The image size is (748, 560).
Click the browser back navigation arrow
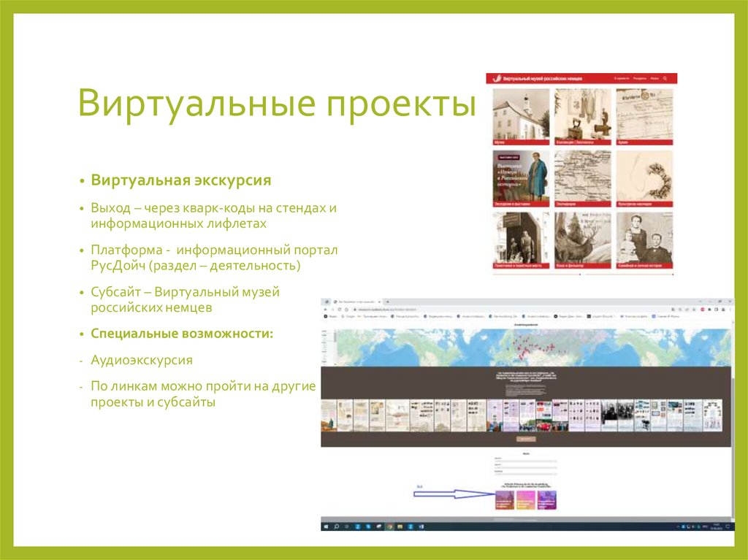[325, 310]
